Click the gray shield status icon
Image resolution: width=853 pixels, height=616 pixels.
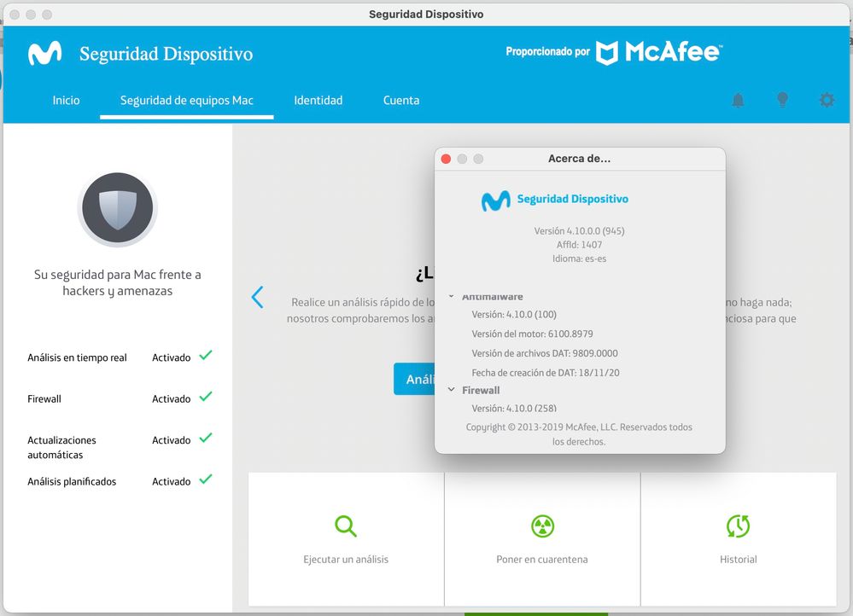pyautogui.click(x=117, y=209)
